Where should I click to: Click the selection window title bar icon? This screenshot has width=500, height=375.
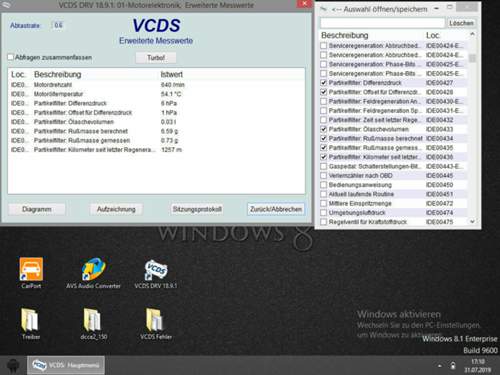pos(323,9)
